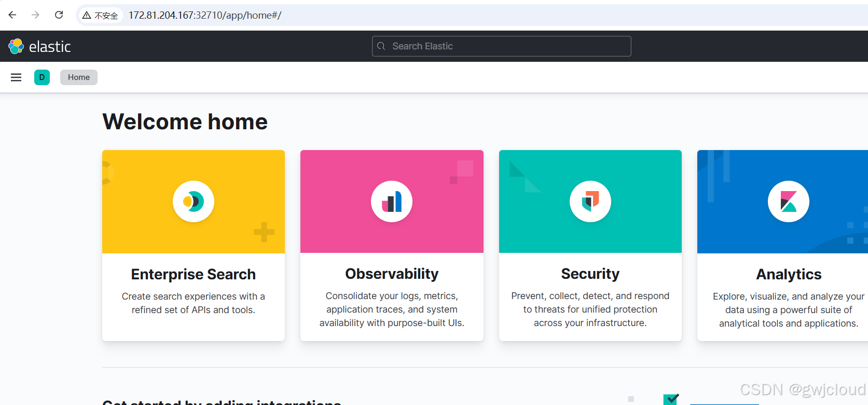The width and height of the screenshot is (868, 405).
Task: Go forward using browser forward arrow
Action: click(35, 15)
